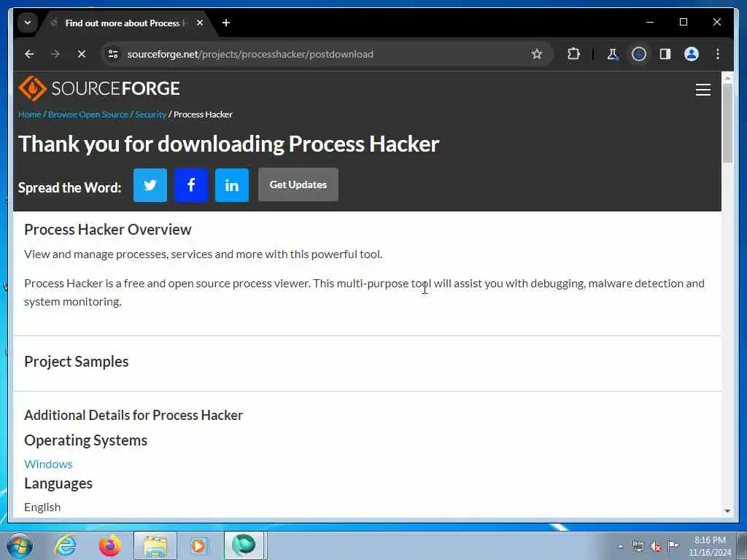Viewport: 747px width, 560px height.
Task: Click the Process Hacker breadcrumb text
Action: click(203, 114)
